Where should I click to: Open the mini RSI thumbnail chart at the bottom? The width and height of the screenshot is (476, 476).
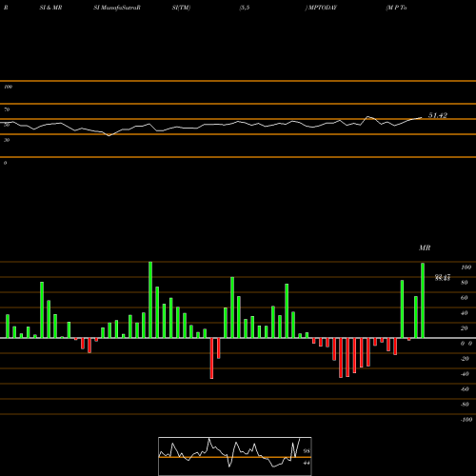[x=235, y=456]
